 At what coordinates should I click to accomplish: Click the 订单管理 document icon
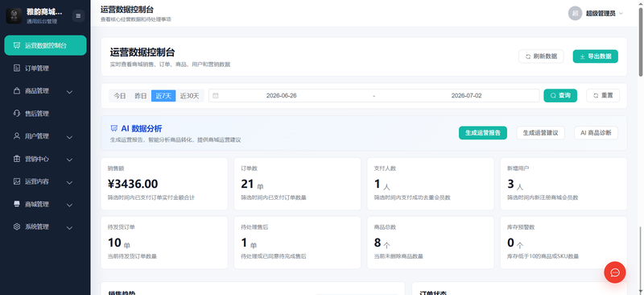(x=16, y=68)
